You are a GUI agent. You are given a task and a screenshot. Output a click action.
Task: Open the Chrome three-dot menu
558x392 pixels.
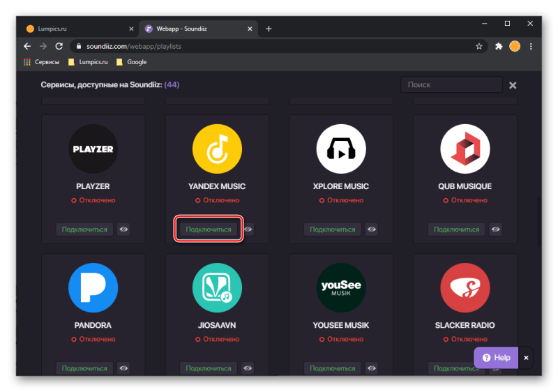point(531,46)
